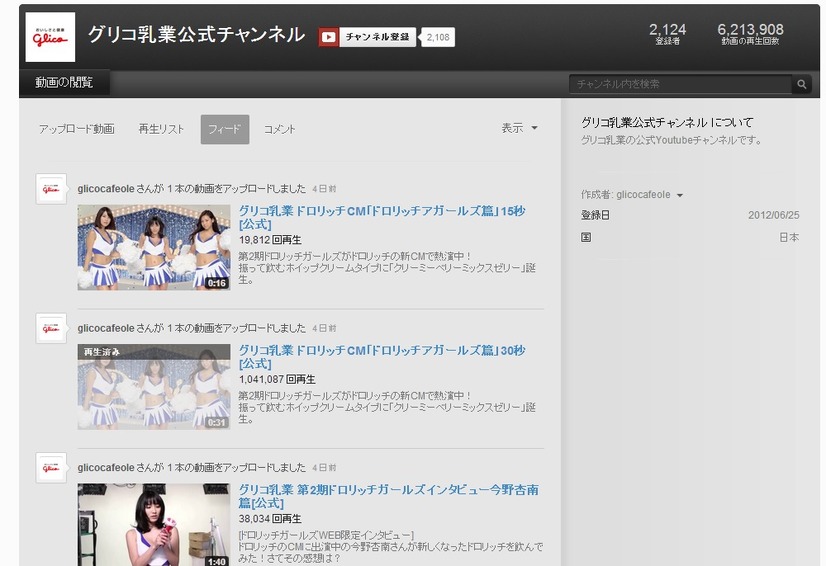Click the YouTube play icon on subscribe button
Image resolution: width=826 pixels, height=566 pixels.
(328, 37)
